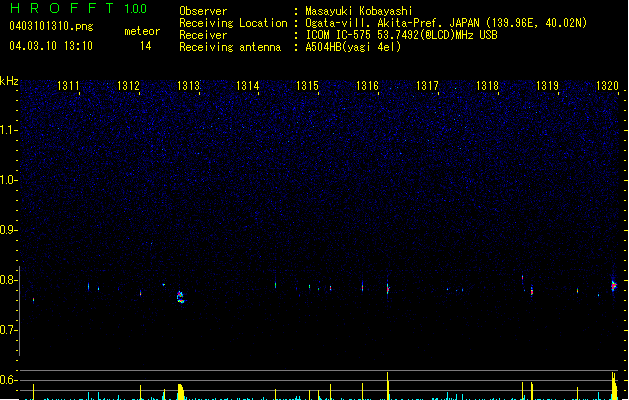Screen dimensions: 629x400
Task: Click the 0.6 kHz frequency label
Action: (8, 380)
